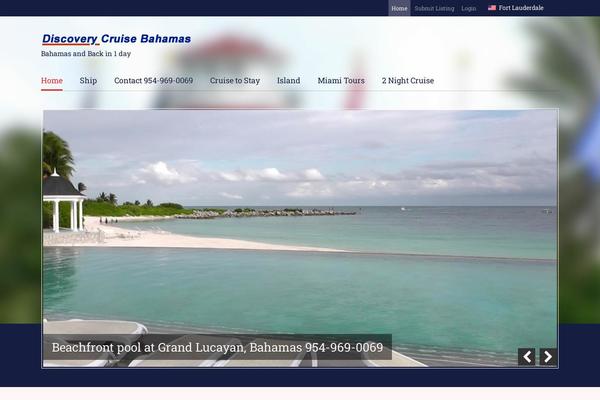600x400 pixels.
Task: Open the Ship menu item
Action: (88, 80)
